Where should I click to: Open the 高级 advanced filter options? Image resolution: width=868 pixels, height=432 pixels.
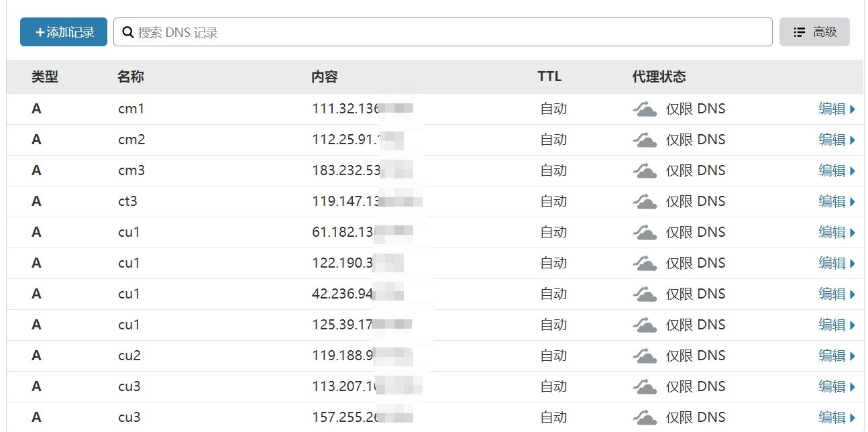(x=814, y=32)
